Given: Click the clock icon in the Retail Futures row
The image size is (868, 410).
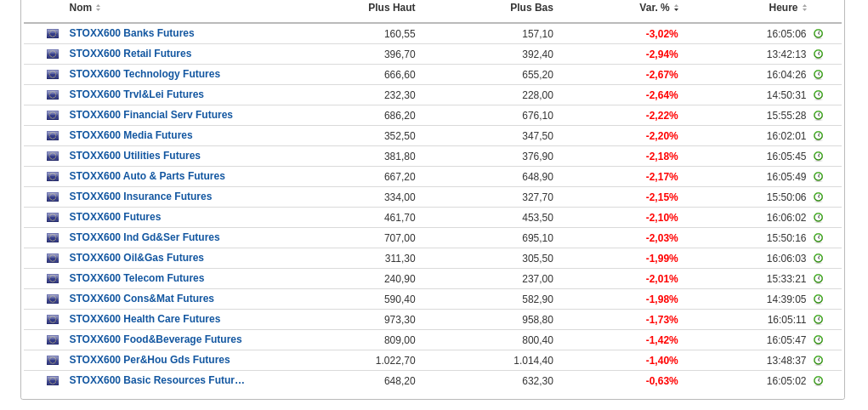Looking at the screenshot, I should 818,54.
